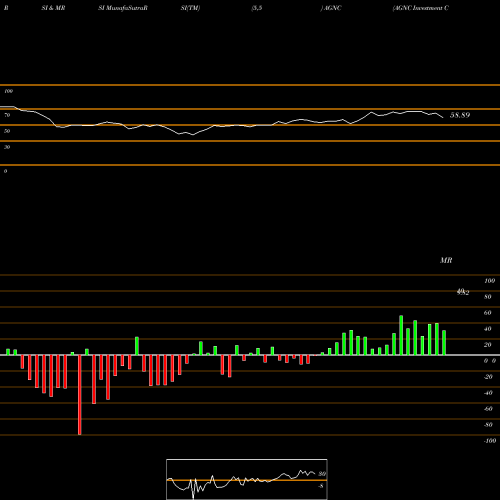
Task: Click the tallest green bar near 50
Action: click(401, 335)
